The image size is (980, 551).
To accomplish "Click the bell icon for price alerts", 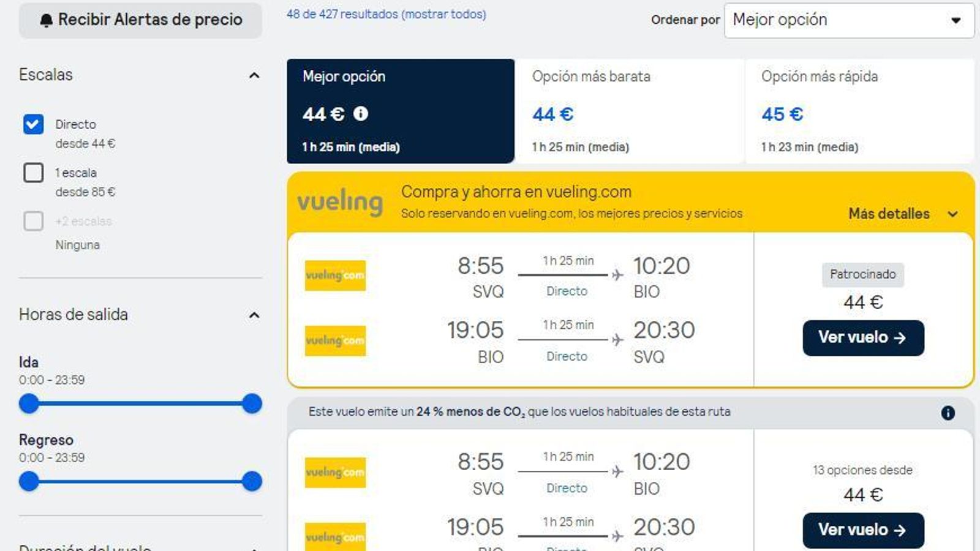I will (46, 20).
